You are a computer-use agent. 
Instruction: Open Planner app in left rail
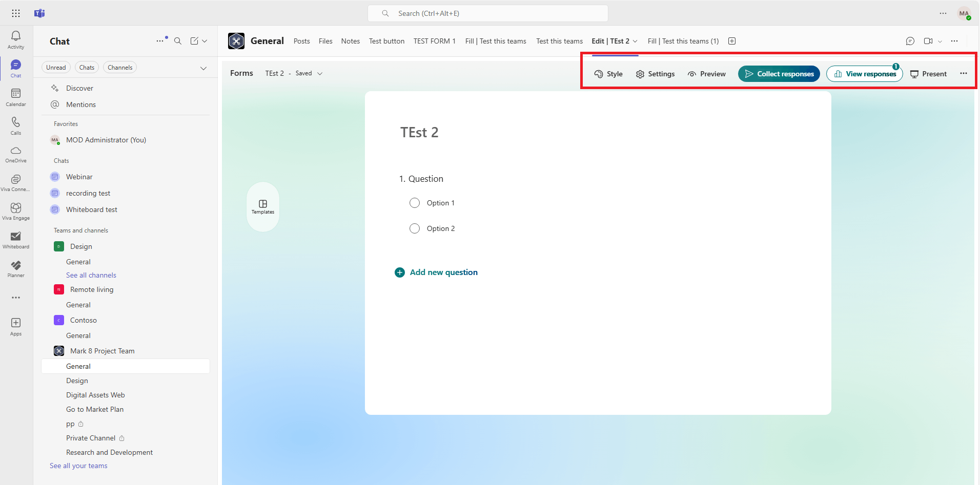click(x=16, y=269)
